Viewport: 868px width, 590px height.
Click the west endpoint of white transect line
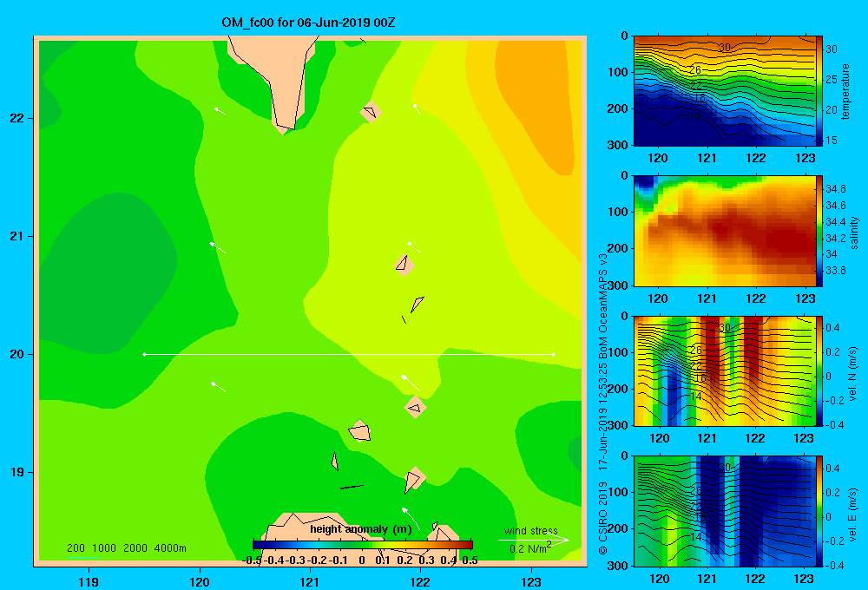tap(144, 354)
